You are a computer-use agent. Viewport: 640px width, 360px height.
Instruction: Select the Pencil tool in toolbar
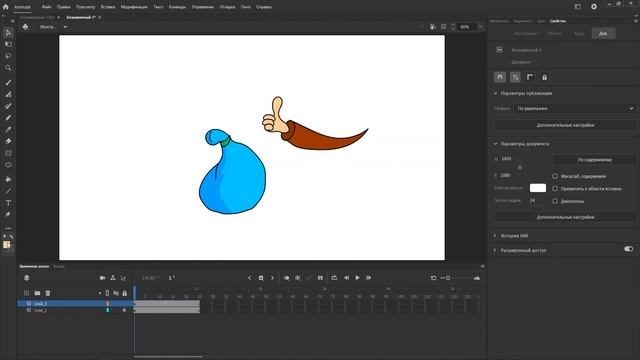coord(8,118)
